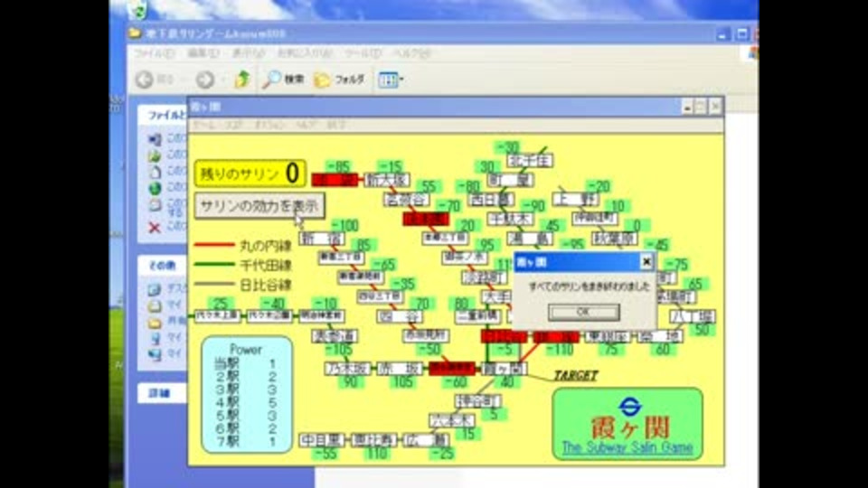Open the 検索 search tool in Explorer
868x488 pixels.
[x=283, y=80]
